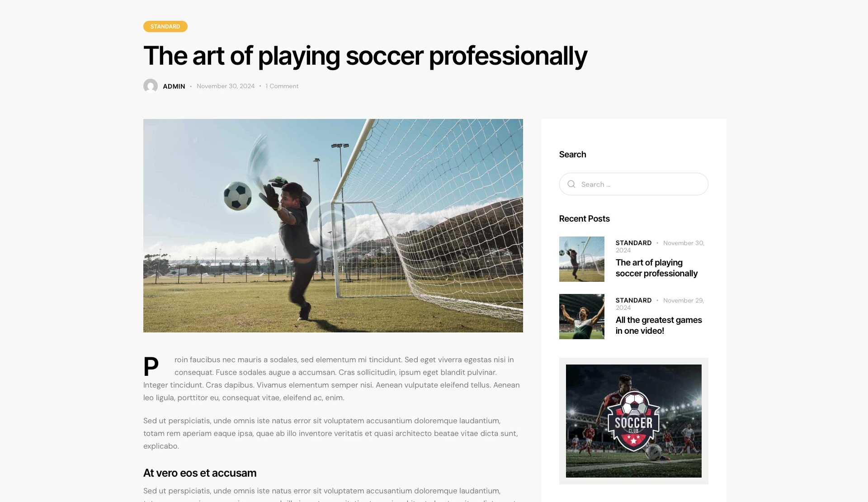Click the main article title heading
Screen dimensions: 868x502
tap(365, 56)
